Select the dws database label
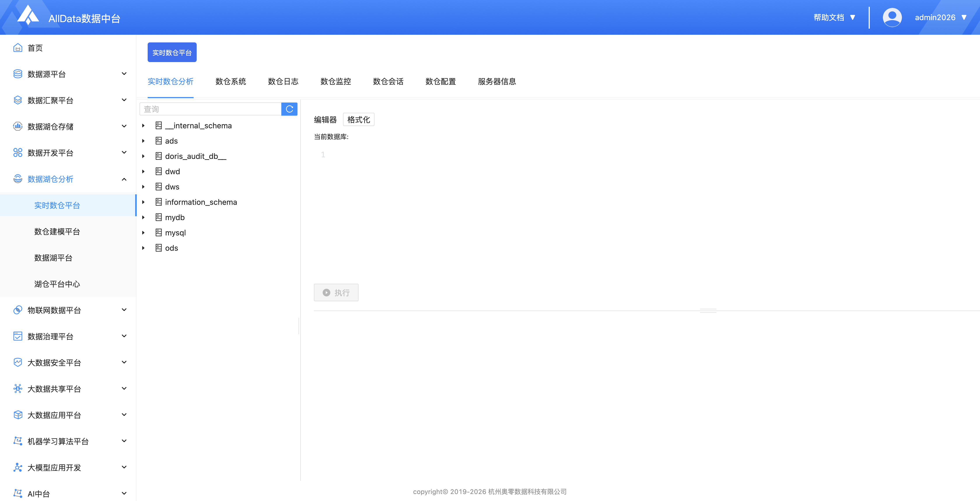The image size is (980, 501). pyautogui.click(x=172, y=187)
